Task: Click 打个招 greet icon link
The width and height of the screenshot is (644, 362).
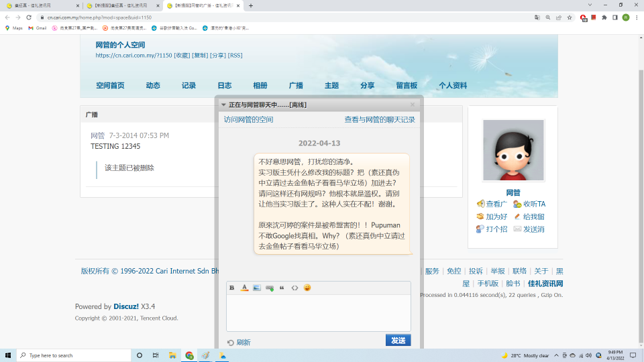Action: [x=492, y=229]
